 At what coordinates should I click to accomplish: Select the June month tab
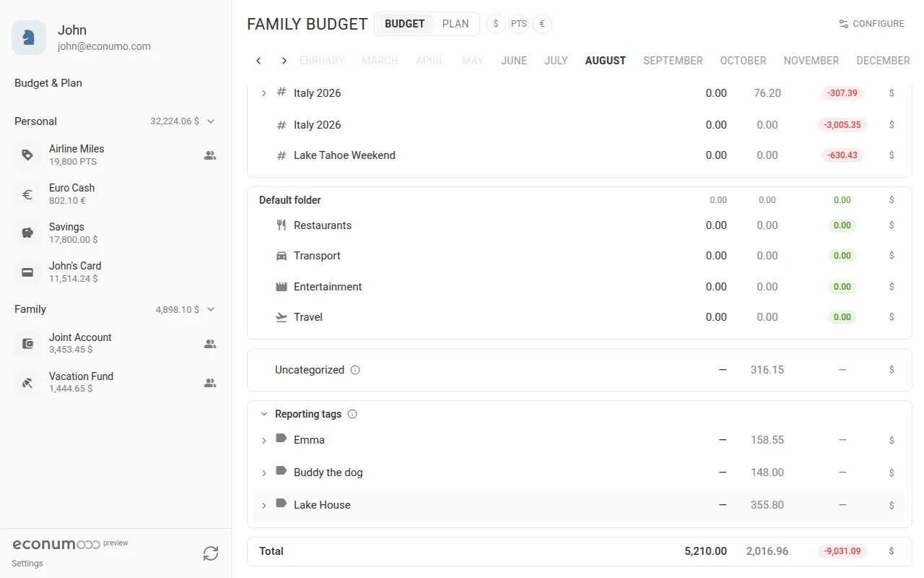point(514,61)
